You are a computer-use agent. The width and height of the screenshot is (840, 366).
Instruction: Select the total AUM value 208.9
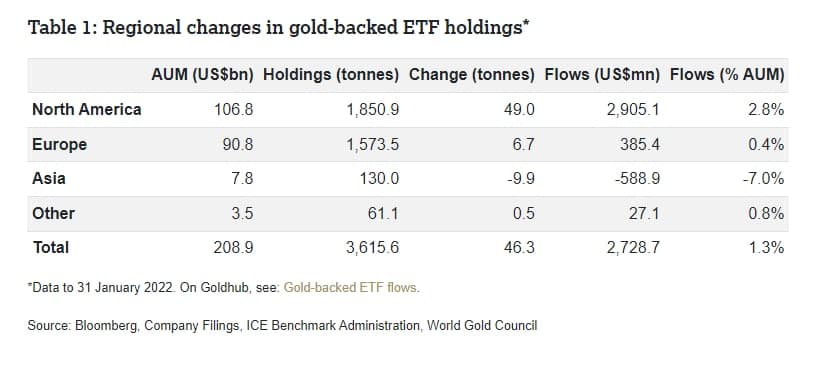click(234, 248)
